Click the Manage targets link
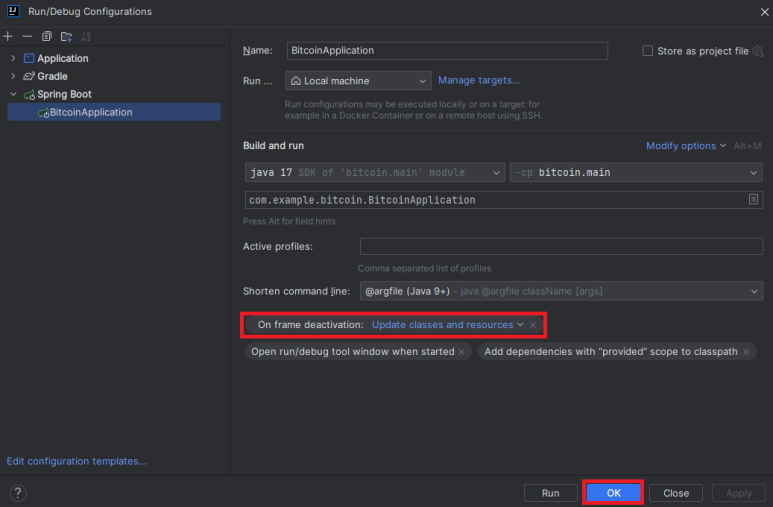This screenshot has height=507, width=773. (479, 80)
